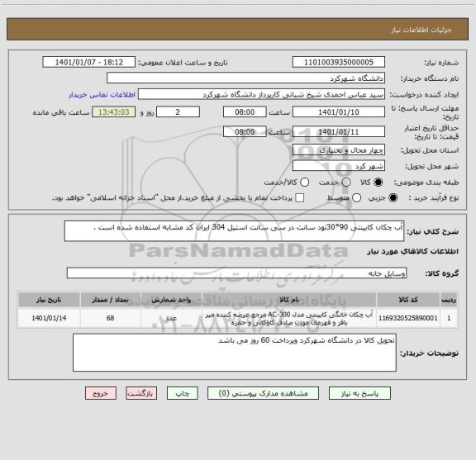The image size is (476, 460).
Task: Click the product code cell 116932052589001
Action: [x=408, y=318]
